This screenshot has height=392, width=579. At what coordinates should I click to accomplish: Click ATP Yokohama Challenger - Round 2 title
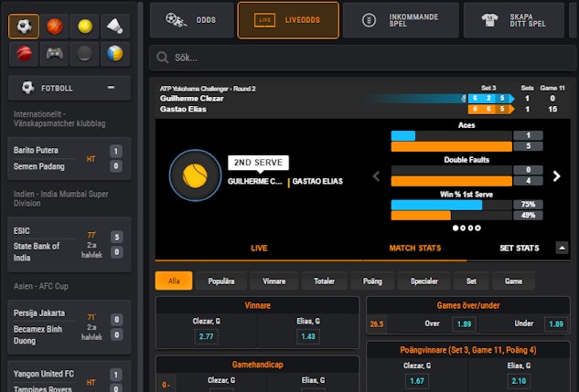pyautogui.click(x=208, y=89)
